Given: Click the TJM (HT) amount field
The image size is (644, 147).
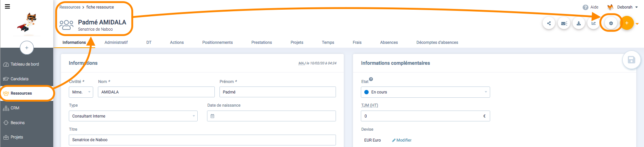Looking at the screenshot, I should click(425, 116).
